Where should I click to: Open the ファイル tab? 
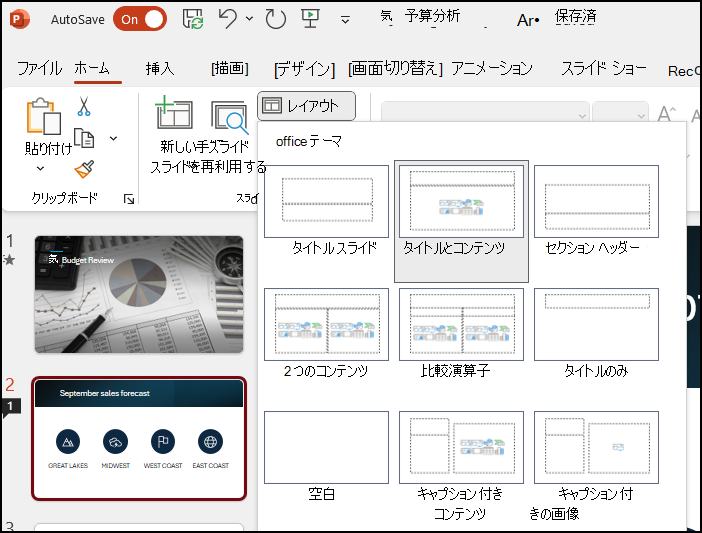(x=39, y=68)
